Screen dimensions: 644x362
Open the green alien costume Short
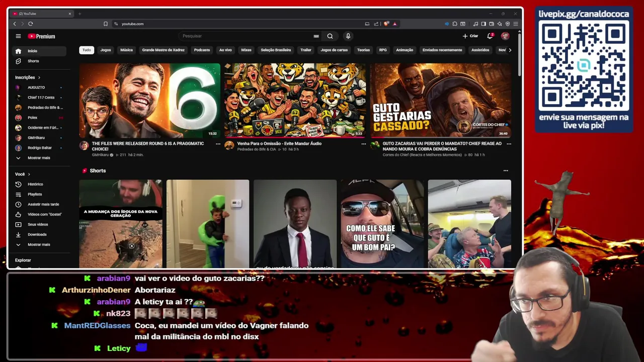pos(208,224)
